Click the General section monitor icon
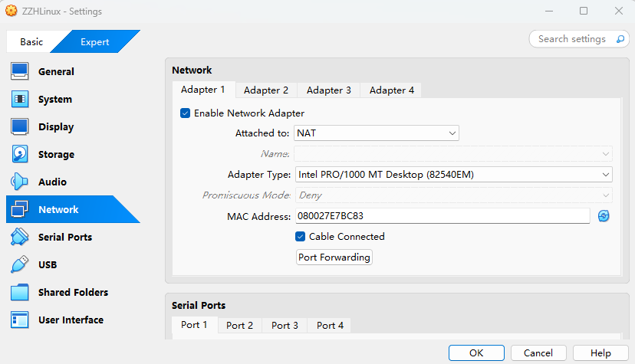635x364 pixels. [x=20, y=71]
